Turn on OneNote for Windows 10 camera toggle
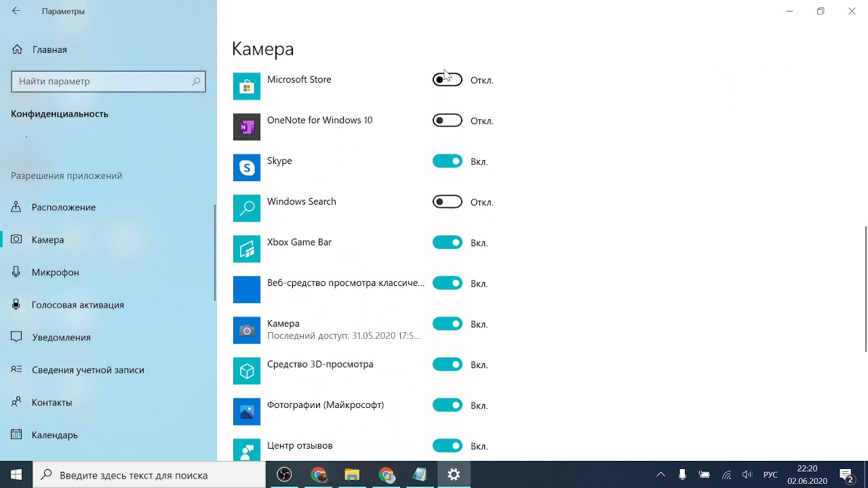Viewport: 868px width, 488px height. tap(448, 121)
